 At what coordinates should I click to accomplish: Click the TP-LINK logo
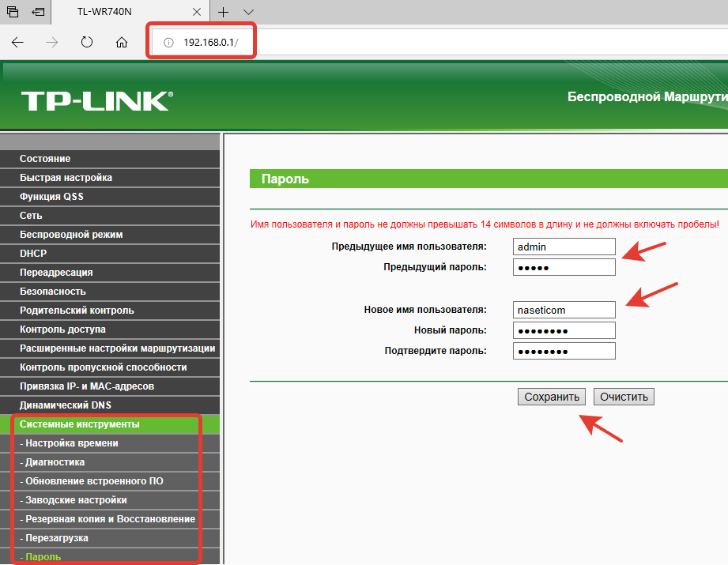click(97, 100)
